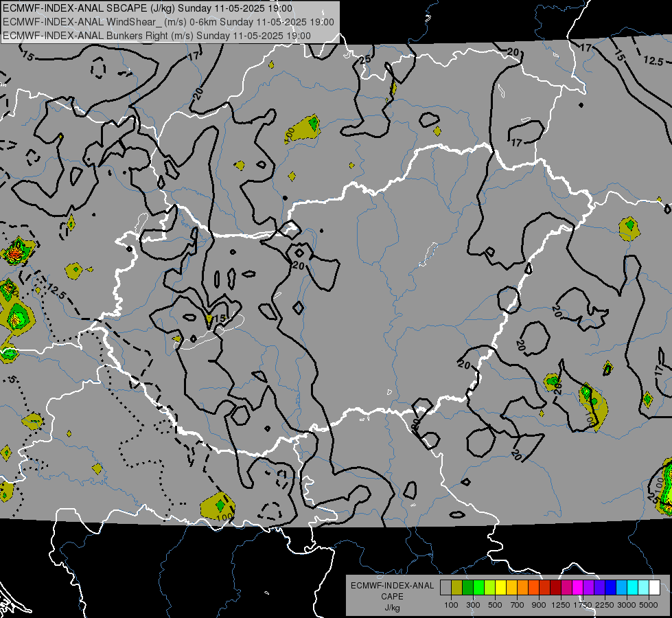Click the CAPE label in legend box
Screen dimensions: 672x618
tap(393, 597)
